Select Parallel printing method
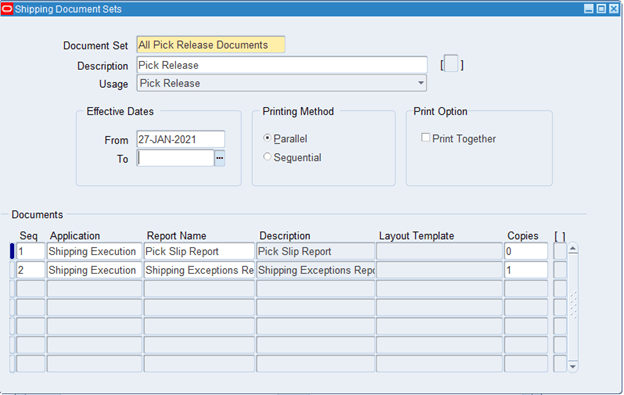Image resolution: width=624 pixels, height=395 pixels. pyautogui.click(x=267, y=138)
